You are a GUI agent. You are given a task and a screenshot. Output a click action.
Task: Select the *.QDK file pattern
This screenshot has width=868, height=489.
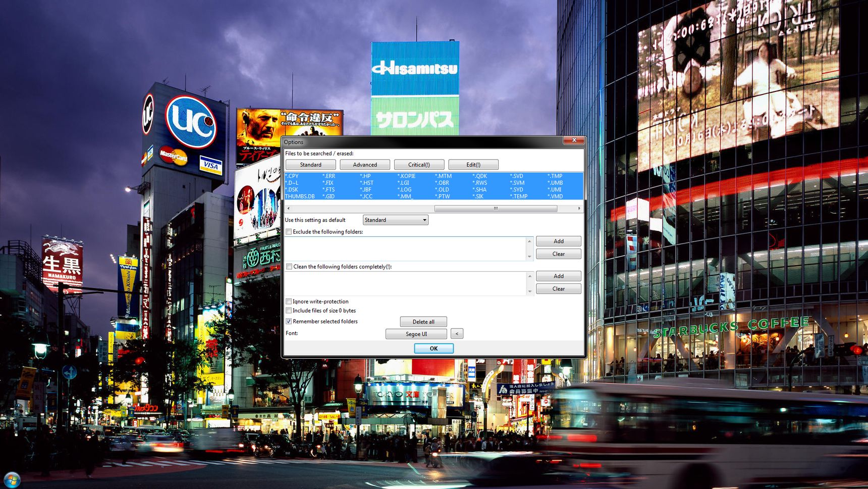480,176
